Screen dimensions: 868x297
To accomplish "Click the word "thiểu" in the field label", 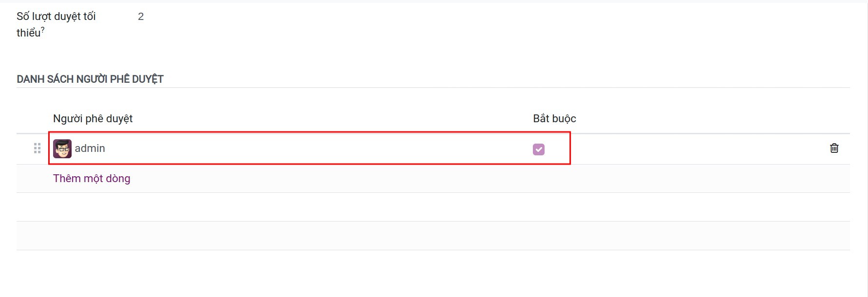I will (x=28, y=33).
